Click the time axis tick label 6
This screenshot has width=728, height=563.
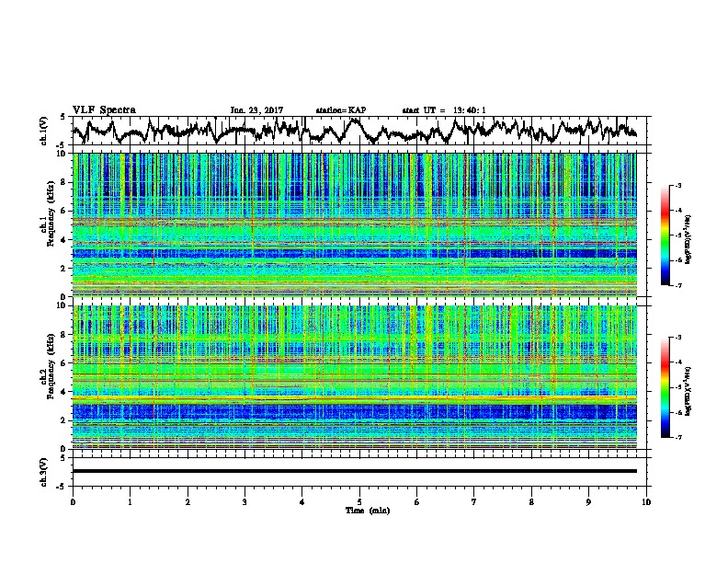(417, 502)
